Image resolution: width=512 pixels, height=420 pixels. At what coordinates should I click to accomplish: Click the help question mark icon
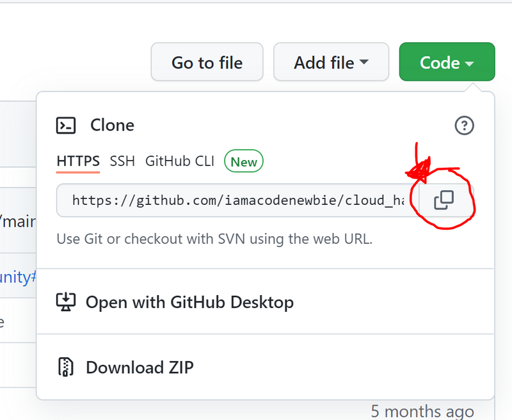coord(464,125)
